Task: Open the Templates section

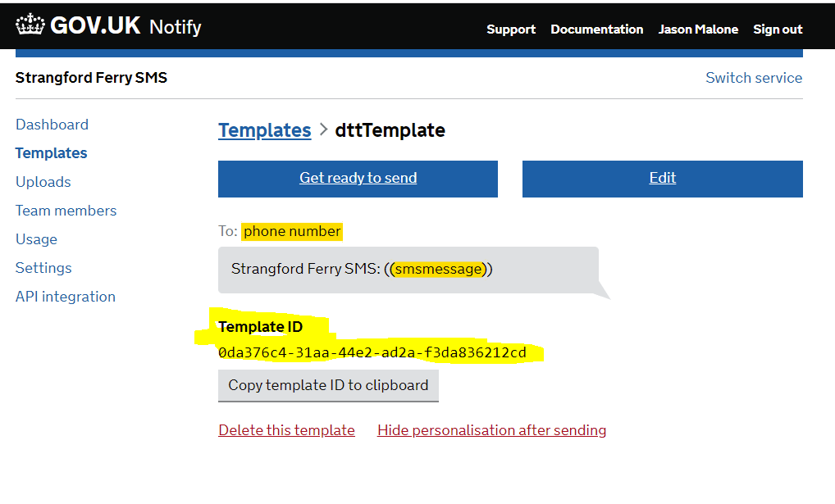Action: [51, 152]
